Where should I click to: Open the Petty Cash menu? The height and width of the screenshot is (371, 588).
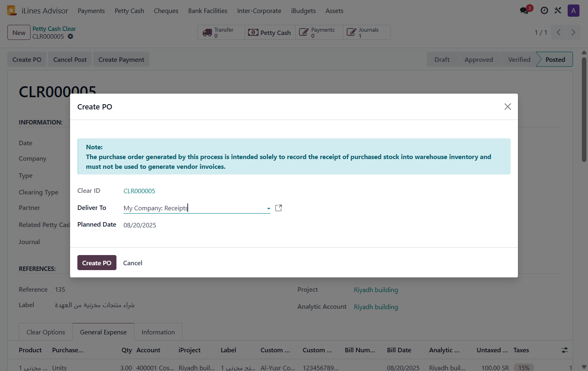129,11
